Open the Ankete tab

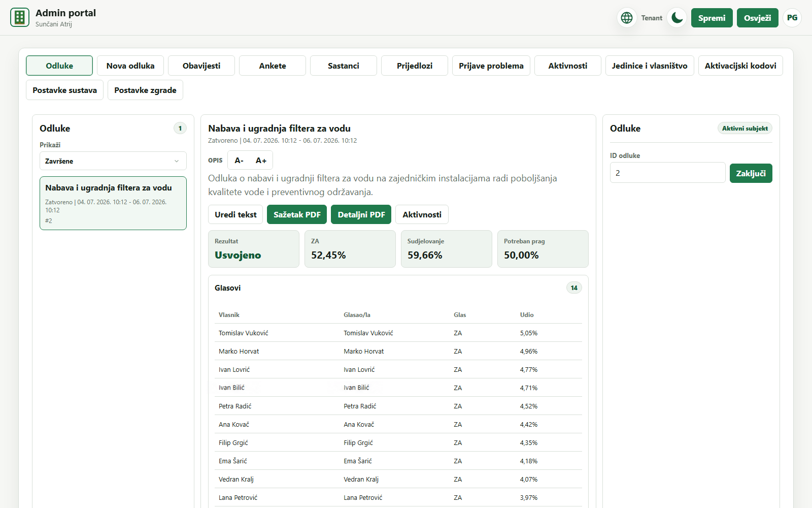[273, 66]
